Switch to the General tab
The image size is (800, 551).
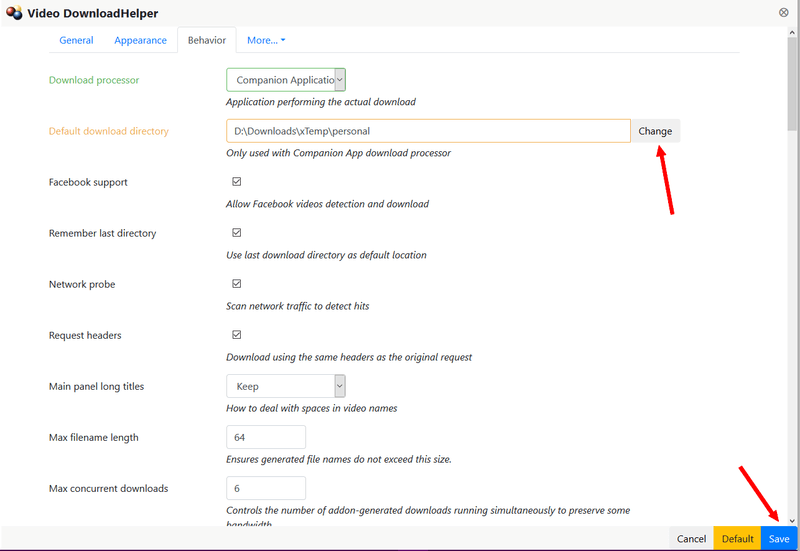coord(76,40)
